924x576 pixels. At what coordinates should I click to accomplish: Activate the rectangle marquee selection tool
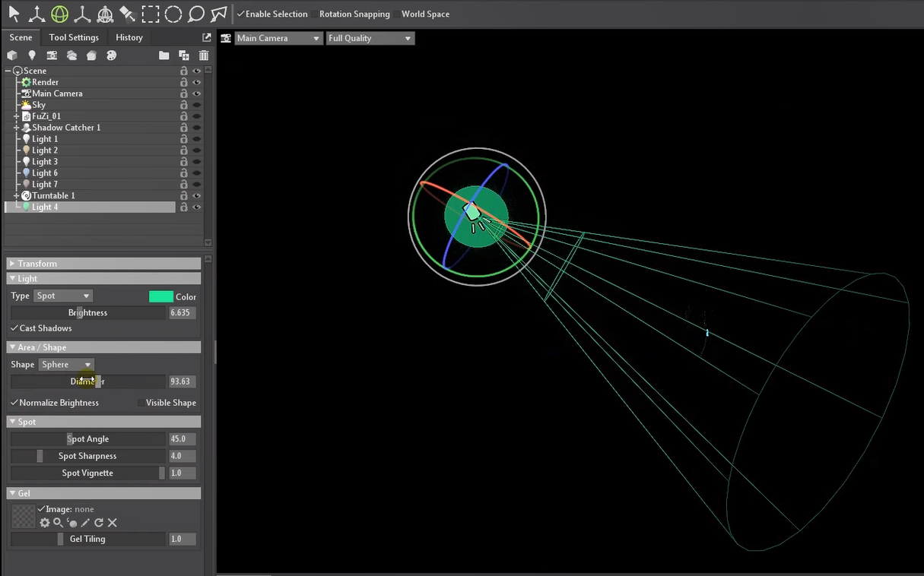point(151,14)
